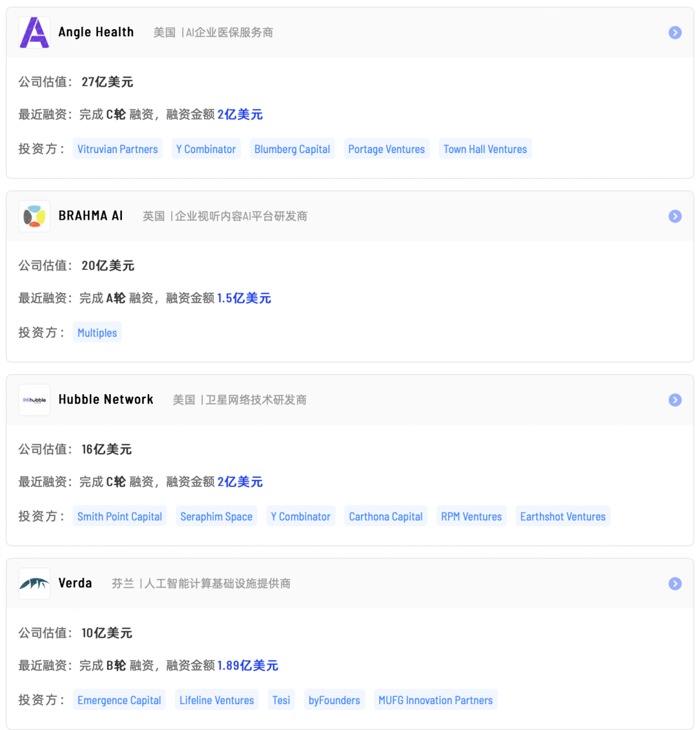This screenshot has height=730, width=700.
Task: Open Smith Point Capital investor tag
Action: [120, 516]
